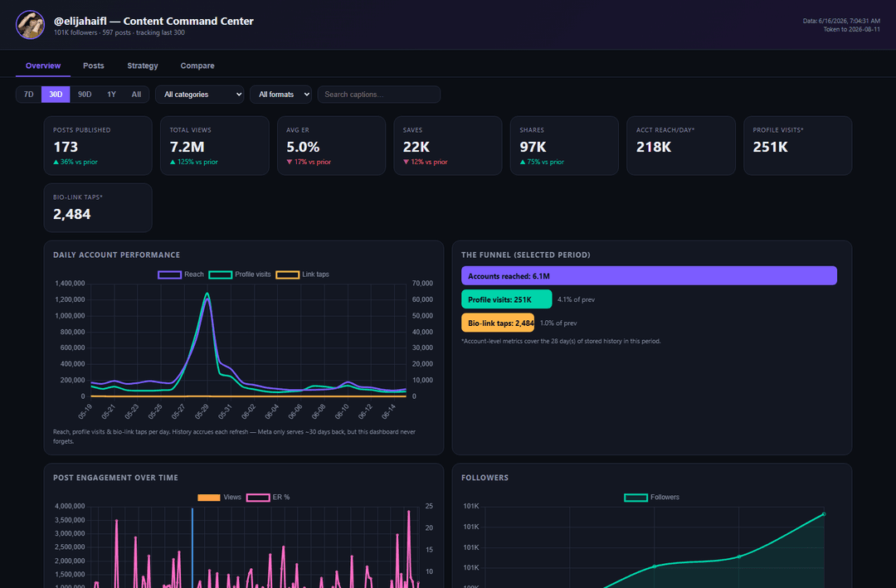This screenshot has height=588, width=896.
Task: Choose the 90D time range
Action: (x=85, y=95)
